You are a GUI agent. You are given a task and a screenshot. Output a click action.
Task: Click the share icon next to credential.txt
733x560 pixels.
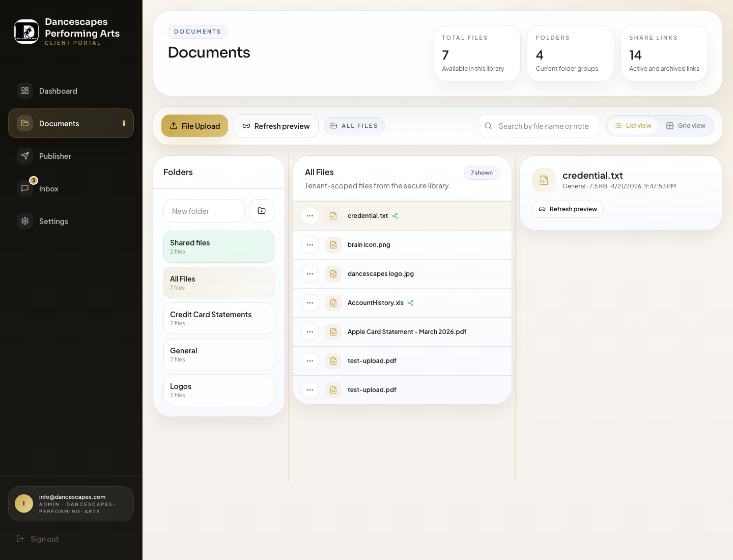coord(395,216)
